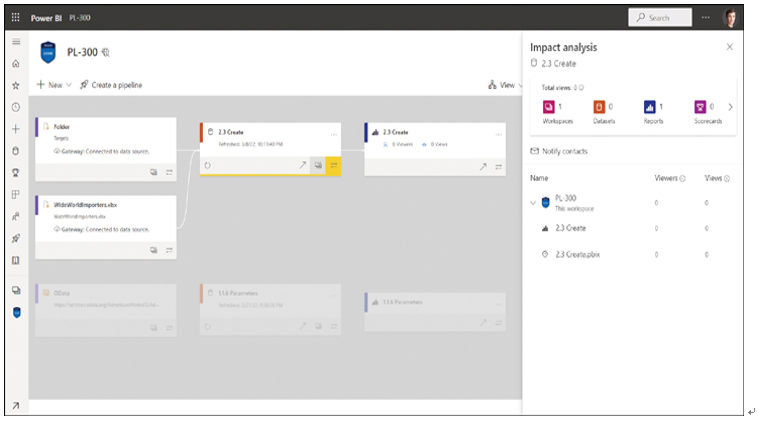758x422 pixels.
Task: Open more options on 2.3 Create dataset card
Action: coord(334,135)
